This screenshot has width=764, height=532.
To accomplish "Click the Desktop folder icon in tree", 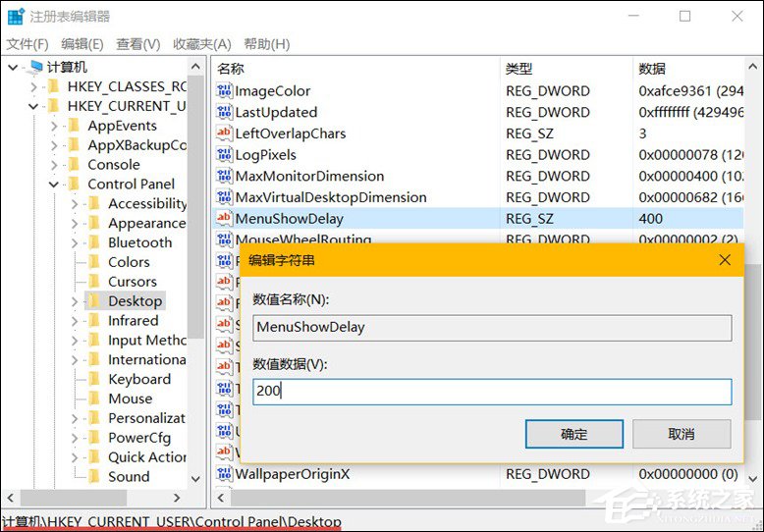I will (95, 301).
